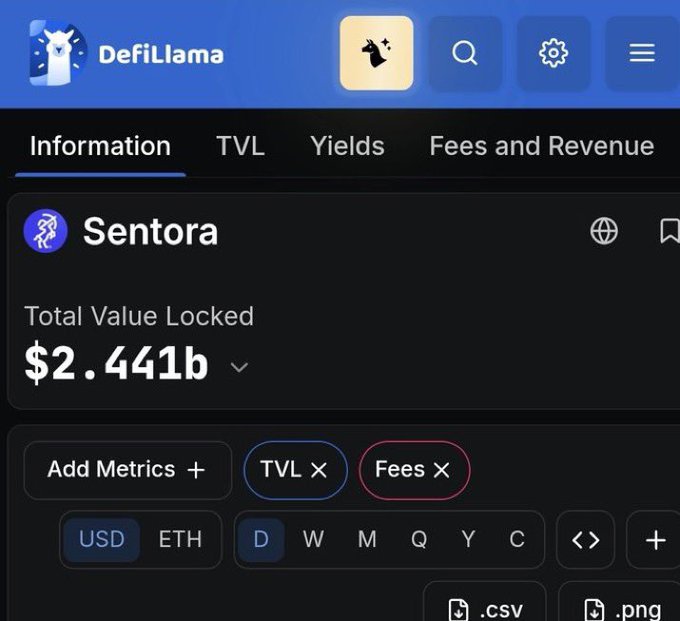Open the embed chart code icon
The height and width of the screenshot is (621, 680).
coord(585,540)
